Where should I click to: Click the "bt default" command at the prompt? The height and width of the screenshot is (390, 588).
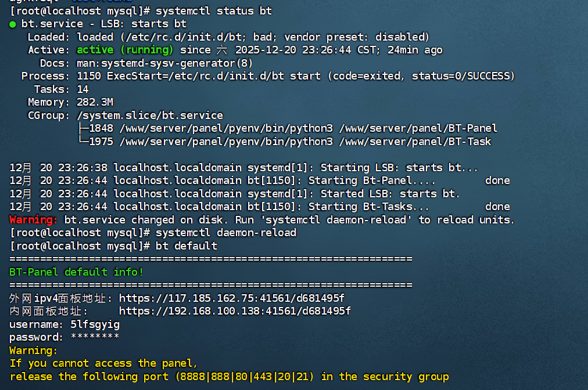click(x=187, y=246)
